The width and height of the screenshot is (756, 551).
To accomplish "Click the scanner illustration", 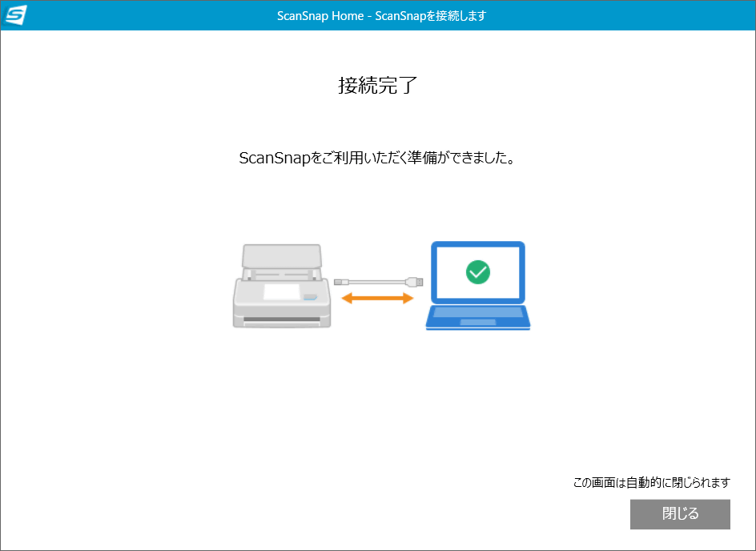I will [x=282, y=286].
